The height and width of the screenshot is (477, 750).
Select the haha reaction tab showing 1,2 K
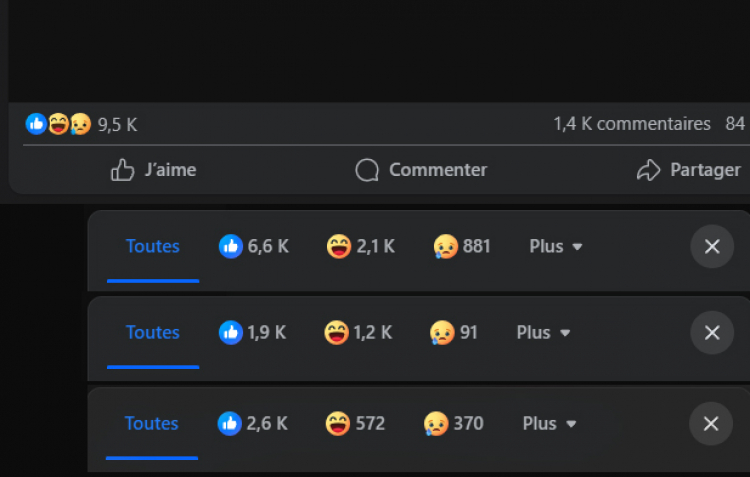tap(358, 333)
